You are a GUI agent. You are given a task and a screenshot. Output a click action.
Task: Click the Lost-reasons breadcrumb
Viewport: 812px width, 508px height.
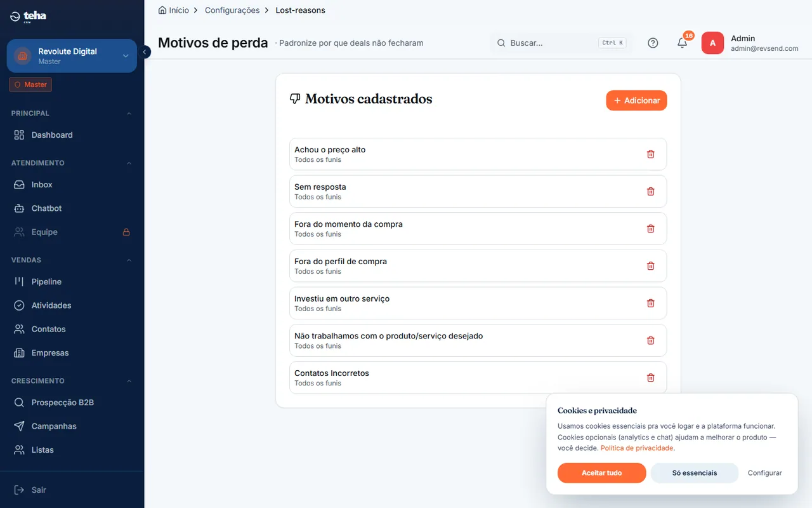(x=300, y=10)
